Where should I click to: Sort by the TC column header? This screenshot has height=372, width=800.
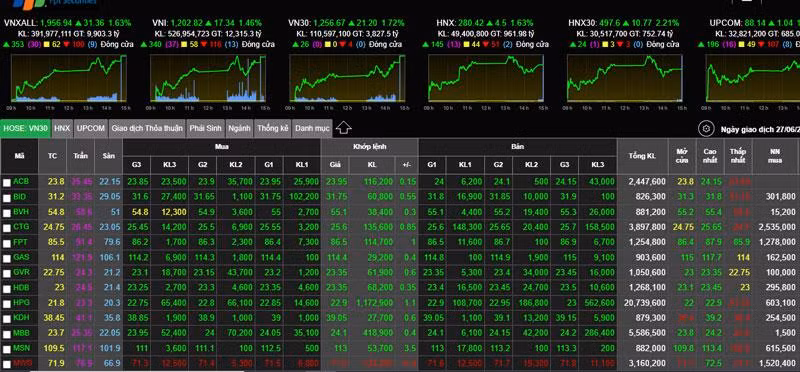[x=53, y=156]
